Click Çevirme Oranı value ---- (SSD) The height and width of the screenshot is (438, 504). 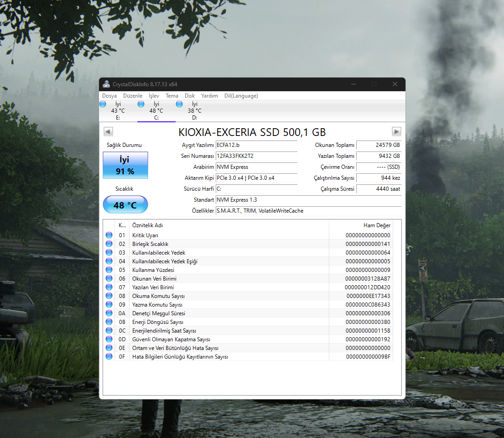pyautogui.click(x=379, y=167)
